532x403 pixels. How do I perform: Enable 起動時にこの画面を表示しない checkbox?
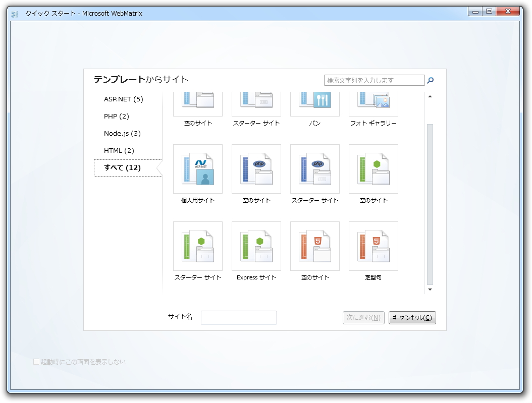pos(36,362)
